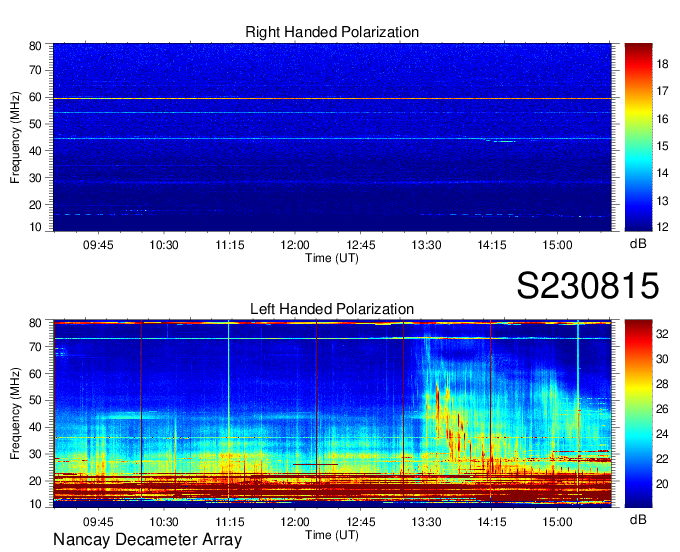Image resolution: width=680 pixels, height=552 pixels.
Task: Click the 32 value on the lower colorbar
Action: tap(662, 334)
